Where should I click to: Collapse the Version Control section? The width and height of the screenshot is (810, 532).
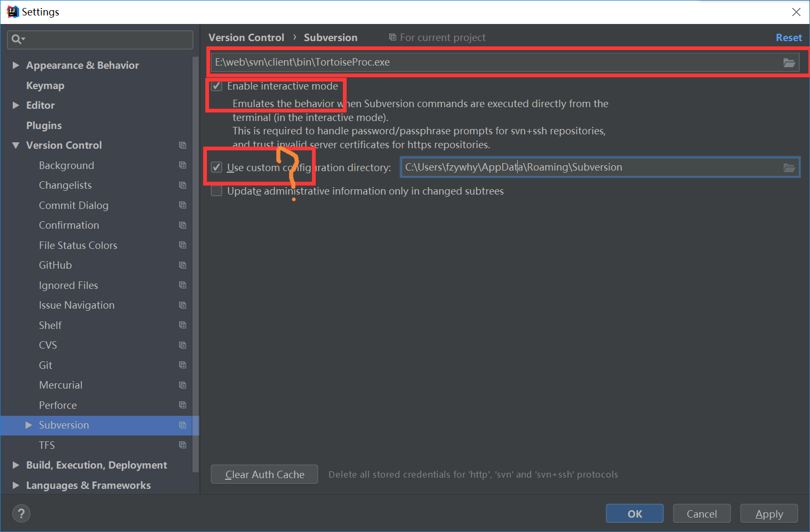(x=16, y=146)
